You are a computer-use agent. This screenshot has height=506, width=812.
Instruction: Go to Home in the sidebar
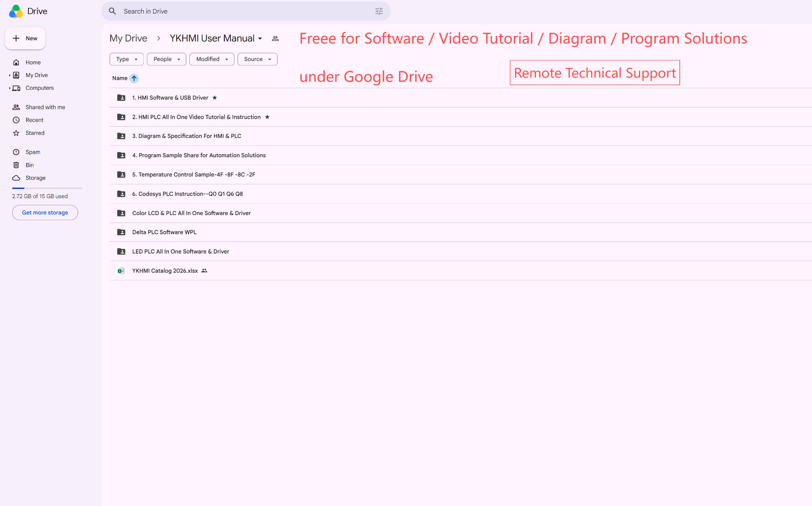pos(33,62)
